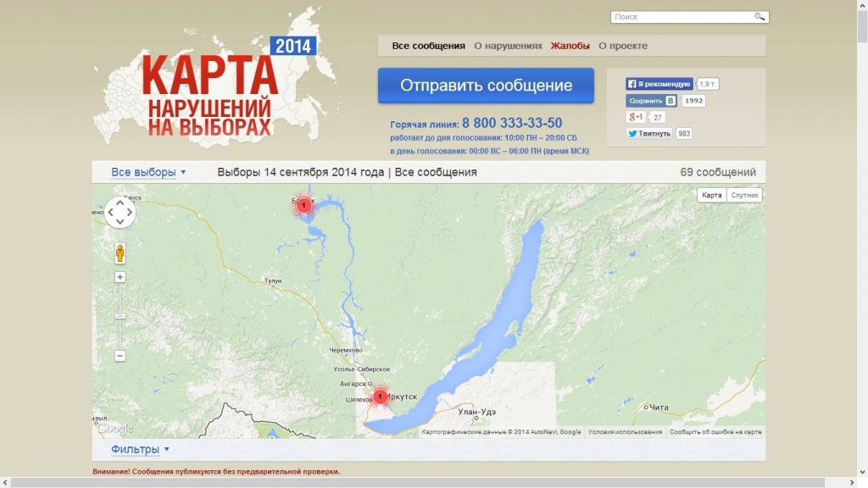Click the map zoom out minus button

(x=120, y=356)
